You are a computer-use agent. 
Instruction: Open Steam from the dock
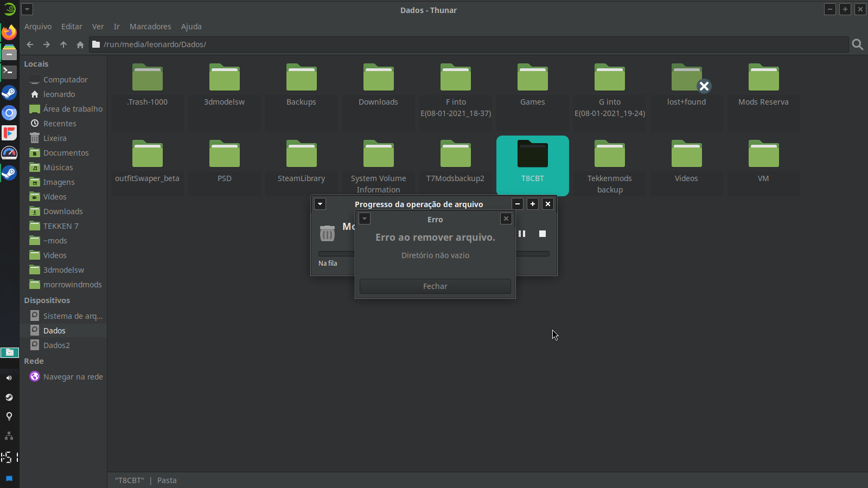[9, 93]
